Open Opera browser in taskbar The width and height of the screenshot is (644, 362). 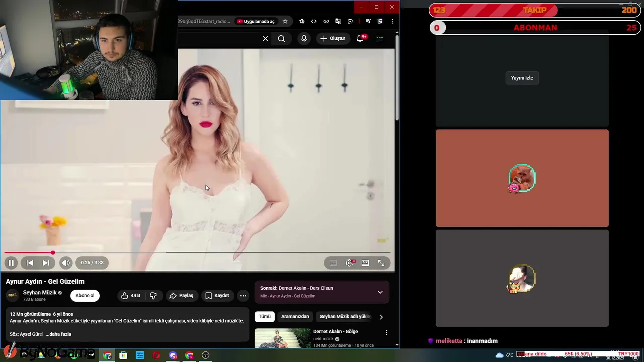156,355
